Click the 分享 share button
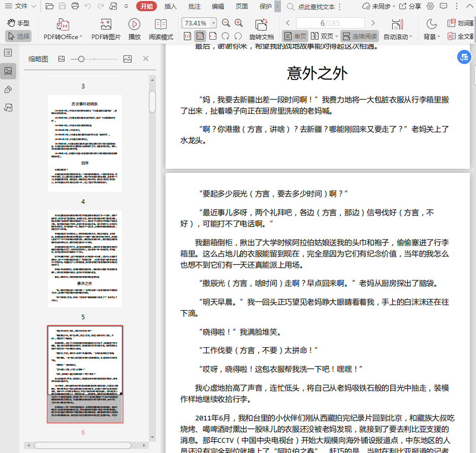The image size is (476, 453). tap(410, 7)
